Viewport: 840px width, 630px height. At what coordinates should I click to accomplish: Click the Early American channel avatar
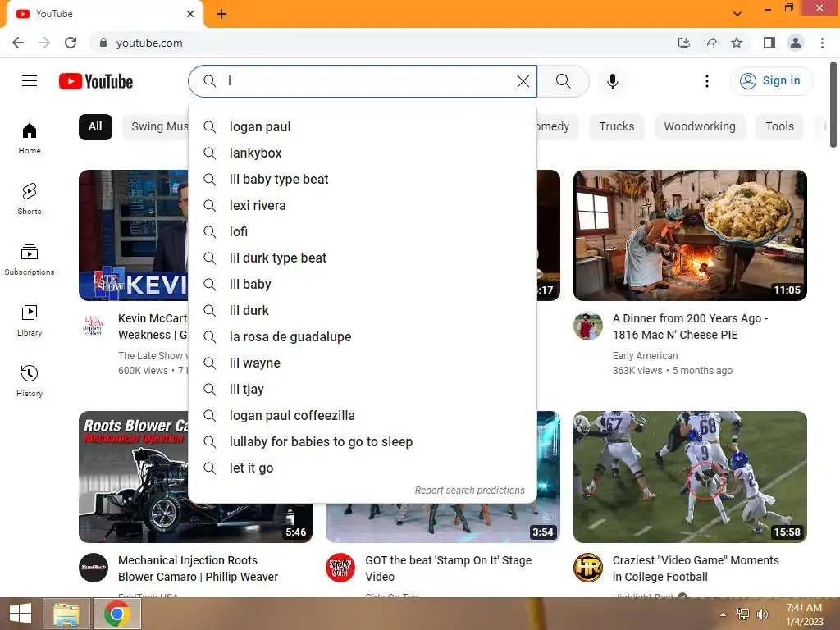point(587,326)
